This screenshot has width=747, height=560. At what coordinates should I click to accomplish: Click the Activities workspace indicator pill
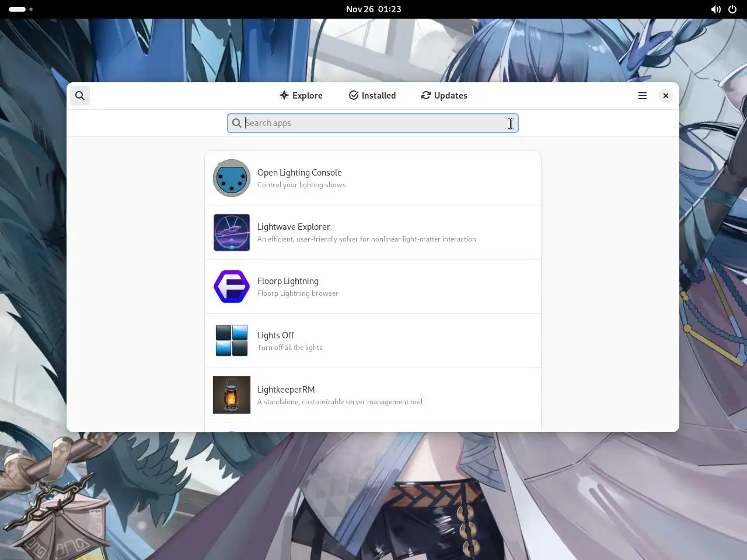[x=18, y=9]
